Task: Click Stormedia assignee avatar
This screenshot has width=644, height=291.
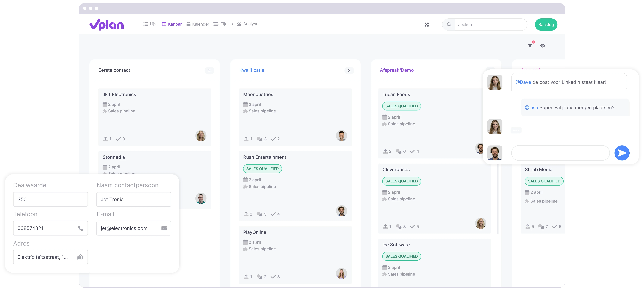Action: pyautogui.click(x=201, y=199)
